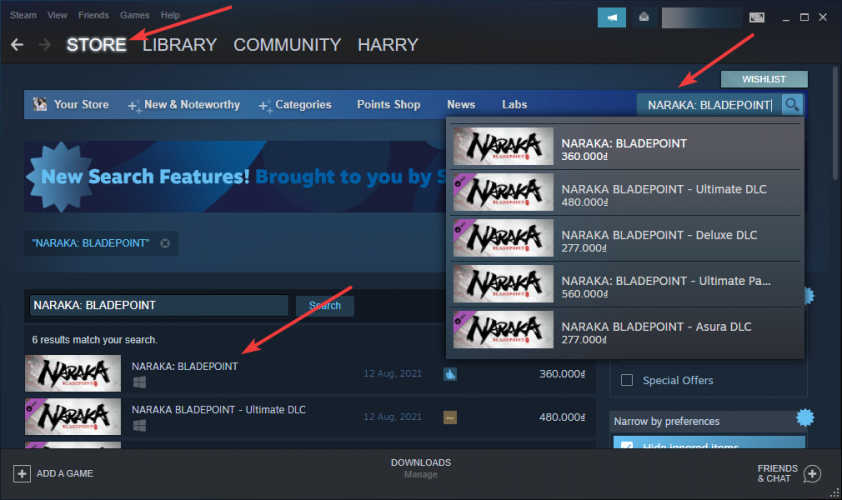
Task: Open the inbox envelope icon
Action: click(644, 17)
